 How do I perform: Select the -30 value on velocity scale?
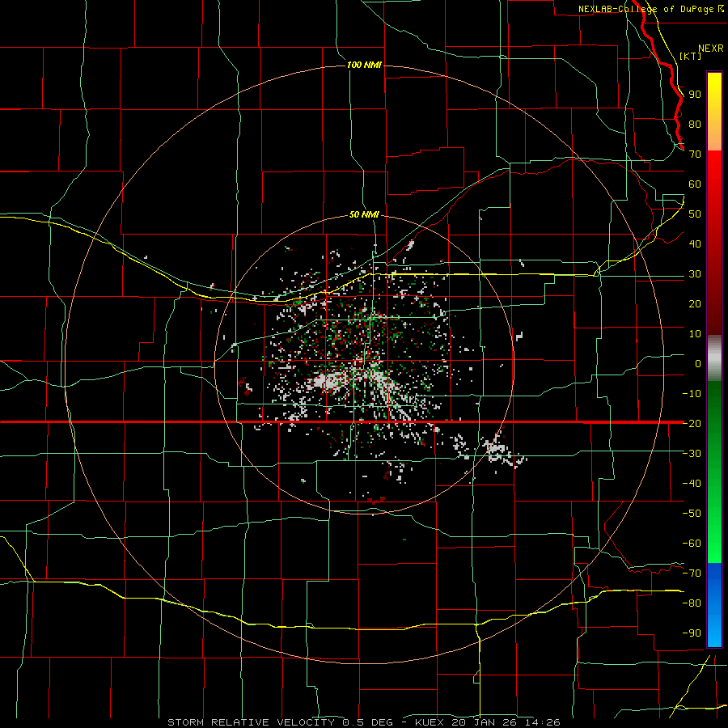coord(692,454)
